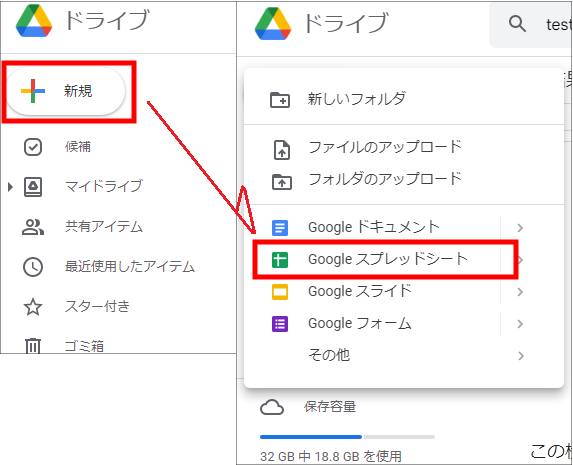Screen dimensions: 573x465
Task: Click the マイドライブ drive icon
Action: coord(33,187)
